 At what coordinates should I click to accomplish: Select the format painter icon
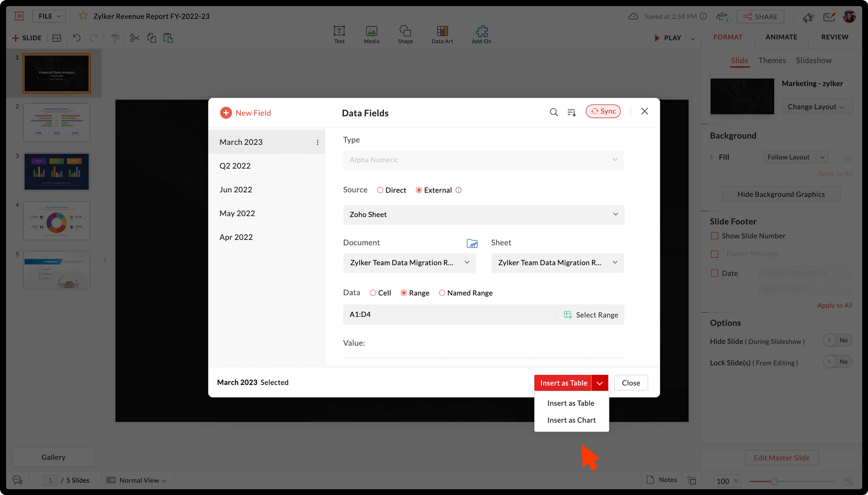pyautogui.click(x=115, y=38)
